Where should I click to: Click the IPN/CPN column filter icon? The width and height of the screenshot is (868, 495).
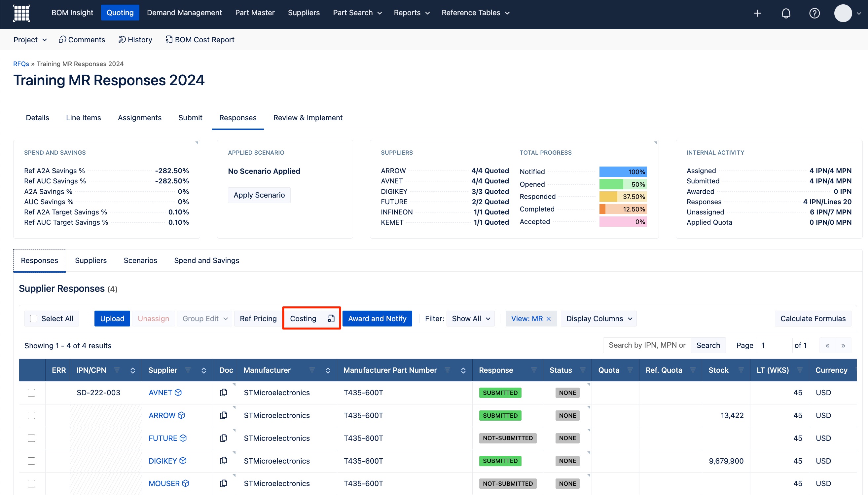[117, 370]
